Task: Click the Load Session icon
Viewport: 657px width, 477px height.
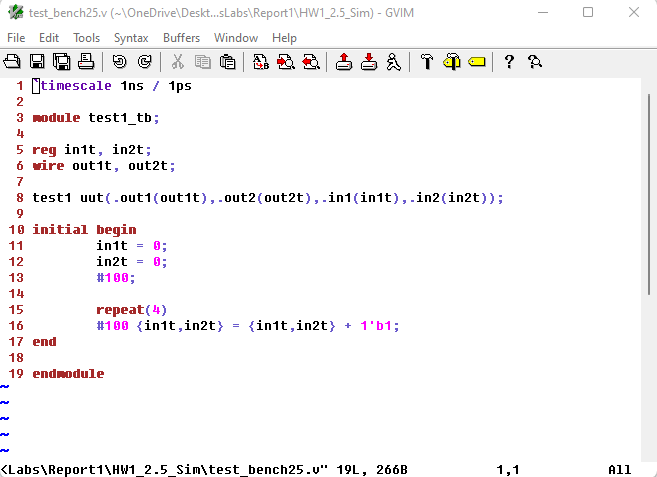Action: [x=344, y=62]
